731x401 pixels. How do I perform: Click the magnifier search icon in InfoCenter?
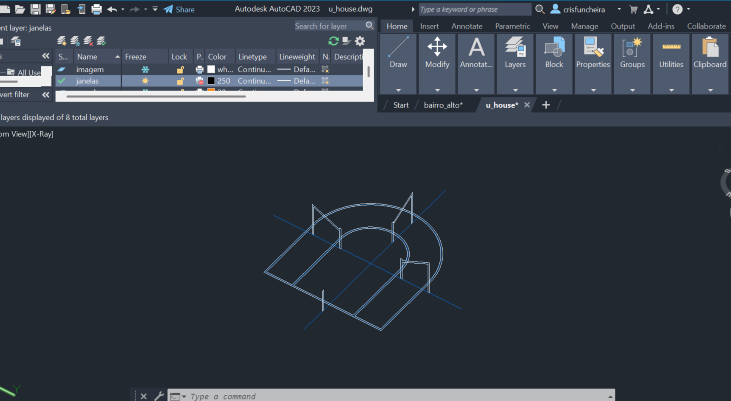(x=540, y=9)
